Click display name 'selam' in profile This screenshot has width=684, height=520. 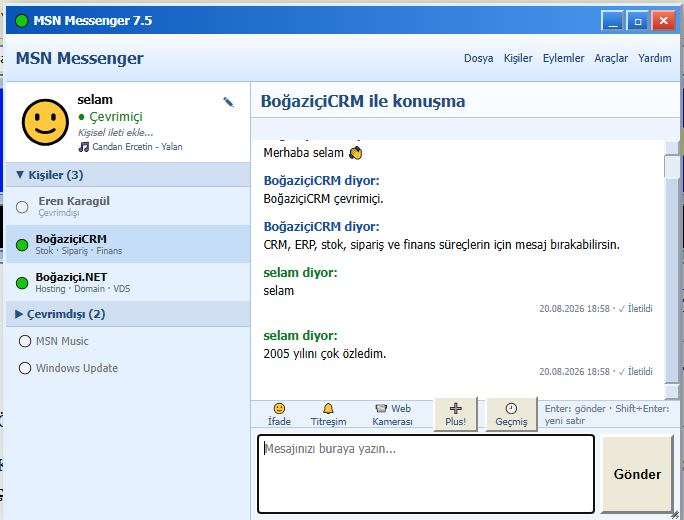point(95,100)
